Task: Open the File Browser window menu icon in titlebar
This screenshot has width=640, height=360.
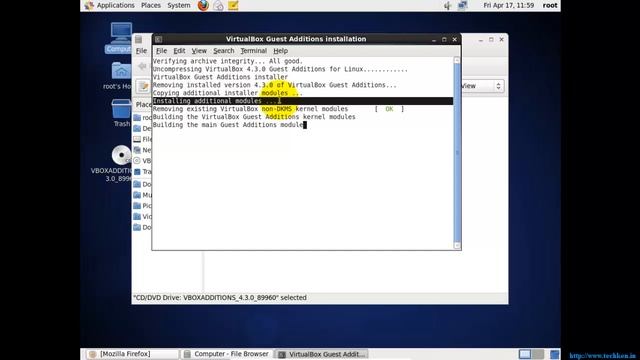Action: click(138, 39)
